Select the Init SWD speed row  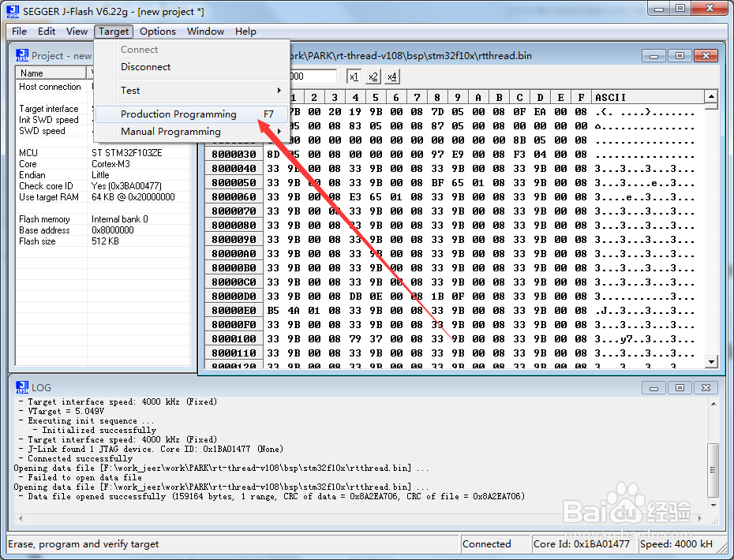(55, 120)
